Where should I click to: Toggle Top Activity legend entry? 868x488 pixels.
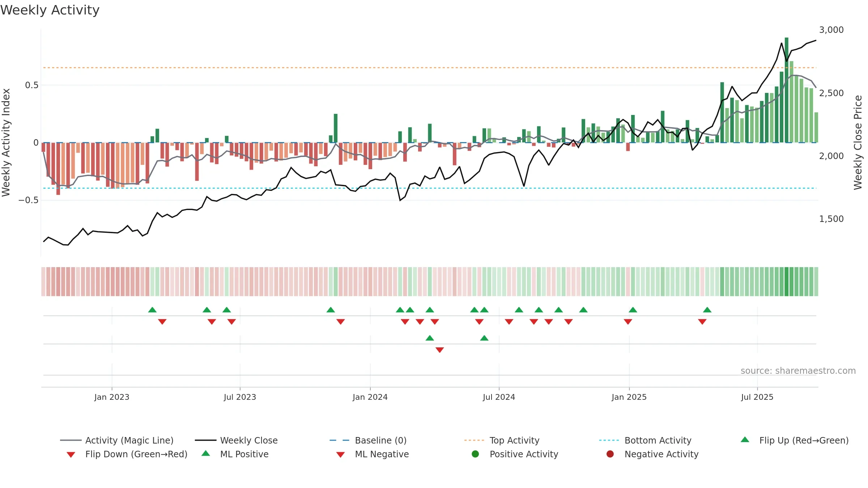(x=502, y=440)
